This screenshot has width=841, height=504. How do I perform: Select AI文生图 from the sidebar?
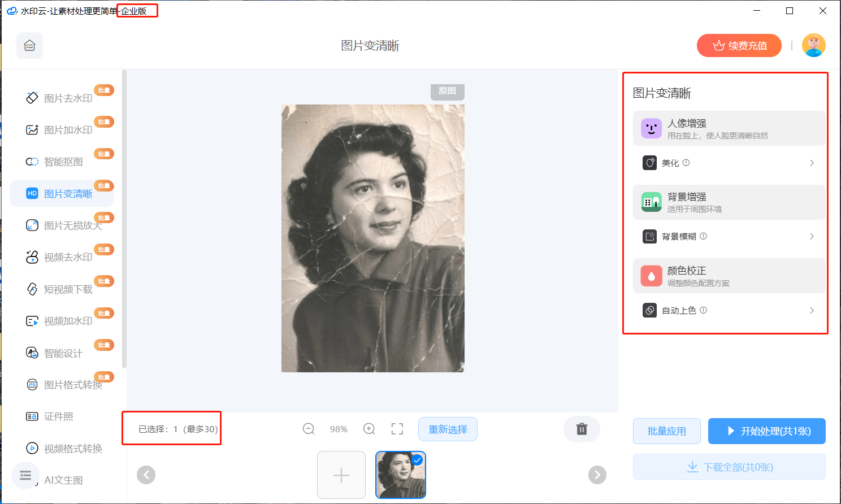[63, 480]
